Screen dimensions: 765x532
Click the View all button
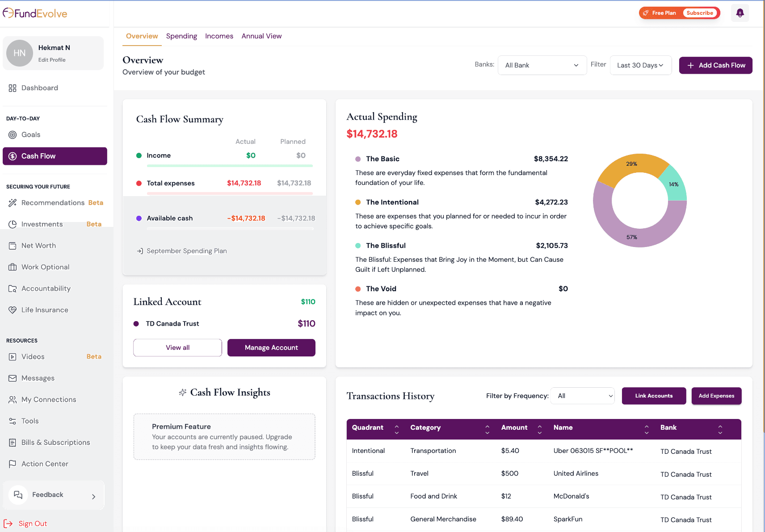(x=177, y=348)
